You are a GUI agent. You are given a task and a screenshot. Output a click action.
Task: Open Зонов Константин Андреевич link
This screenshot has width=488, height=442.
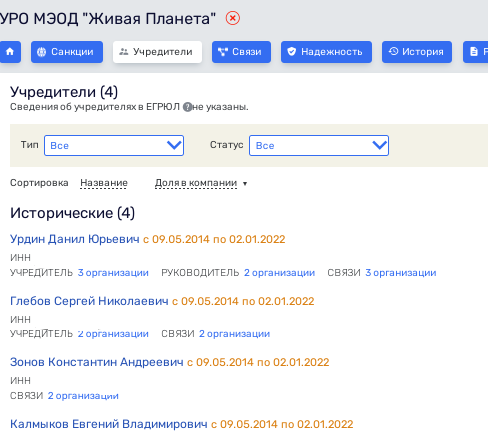(97, 362)
